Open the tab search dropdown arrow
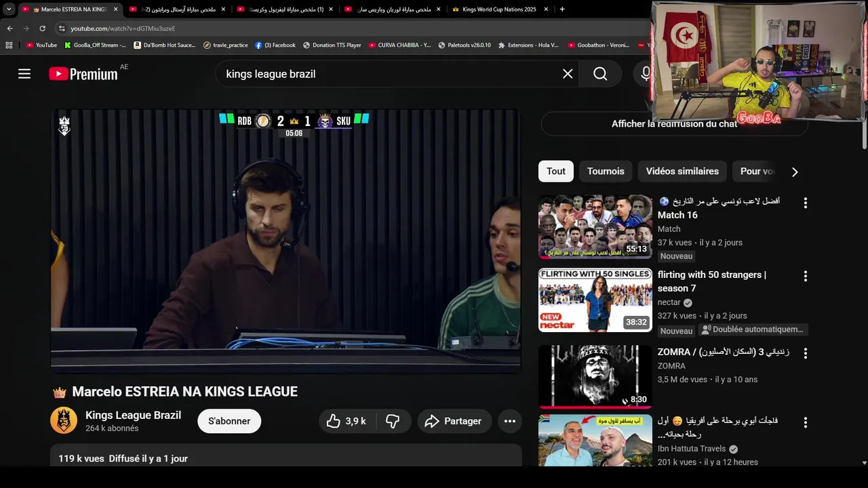868x488 pixels. [8, 9]
